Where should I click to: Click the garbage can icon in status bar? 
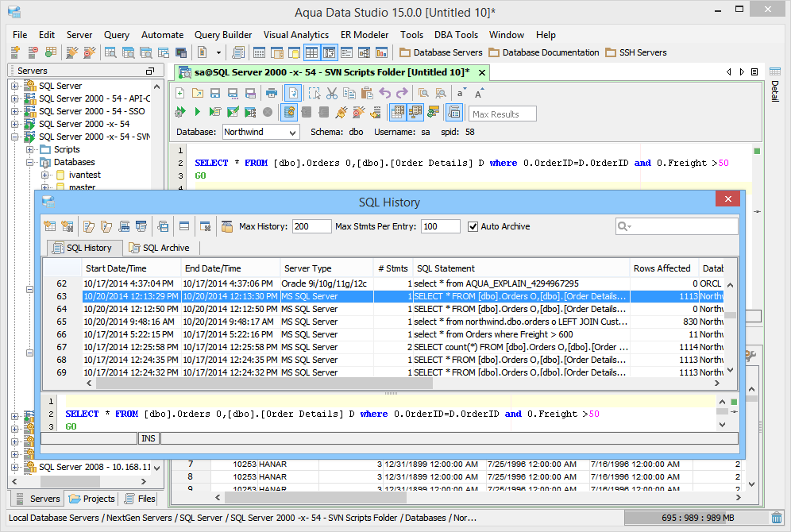point(776,518)
